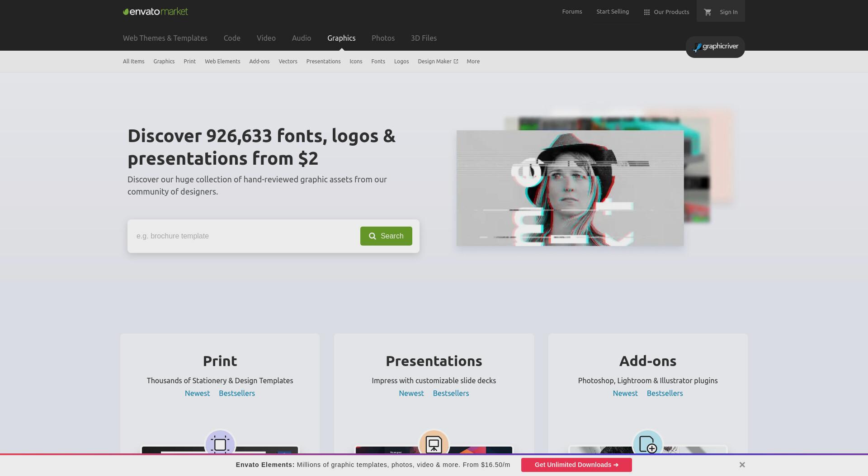Click the green Search button
Image resolution: width=868 pixels, height=476 pixels.
tap(386, 236)
